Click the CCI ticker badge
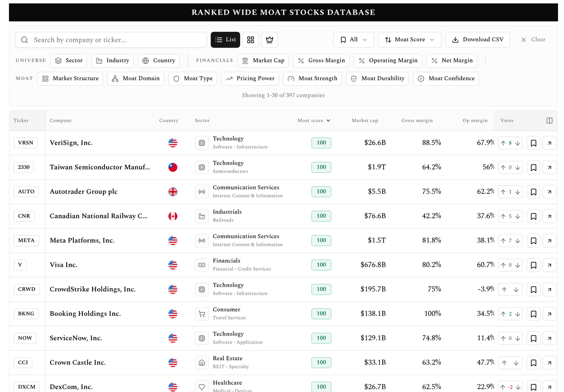This screenshot has height=392, width=564. pyautogui.click(x=23, y=363)
